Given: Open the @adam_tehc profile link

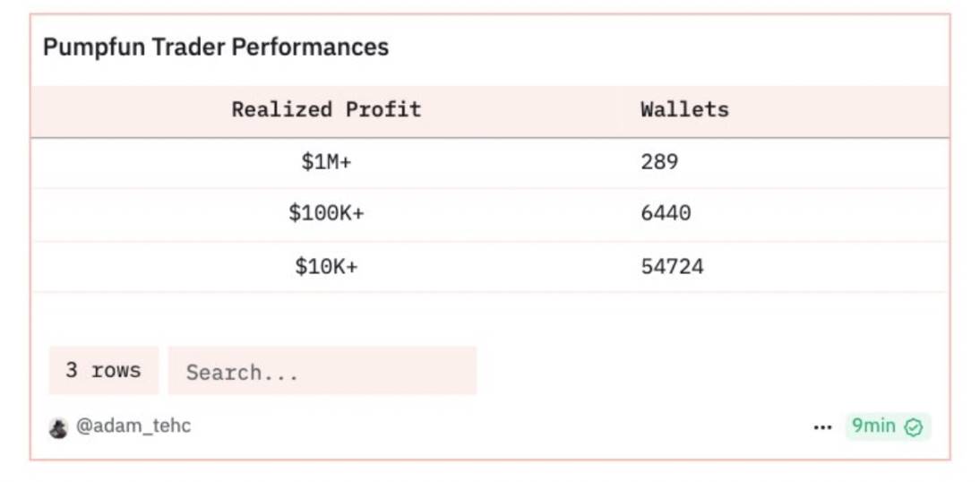Looking at the screenshot, I should coord(133,426).
